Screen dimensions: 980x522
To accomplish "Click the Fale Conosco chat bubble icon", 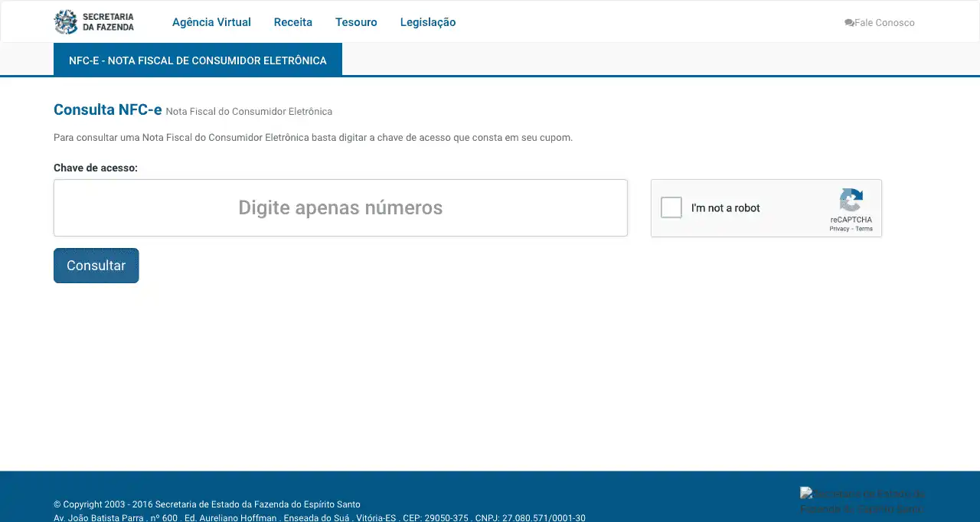I will coord(849,23).
